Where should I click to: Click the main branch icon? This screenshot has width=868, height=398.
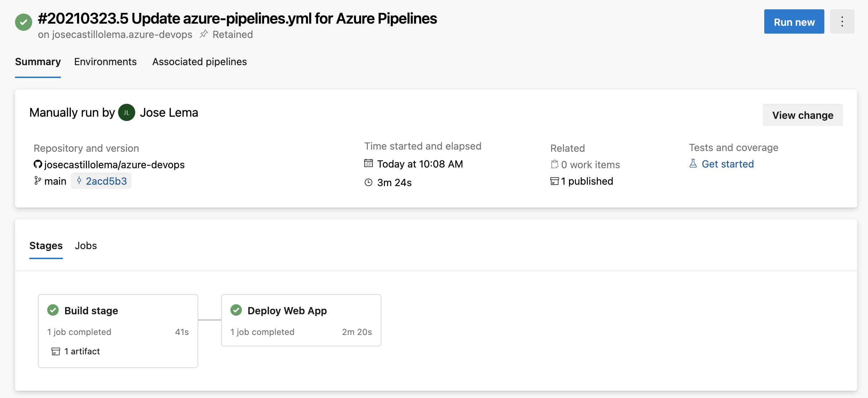coord(37,181)
